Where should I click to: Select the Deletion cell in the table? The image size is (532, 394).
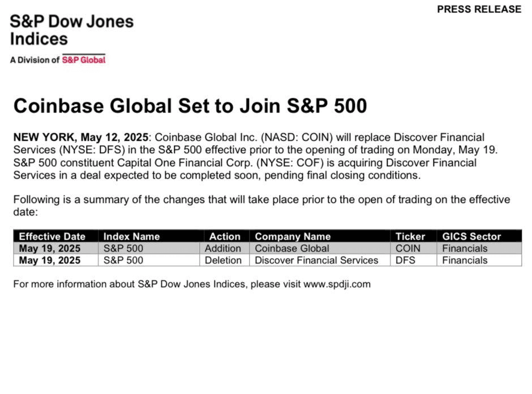click(223, 260)
